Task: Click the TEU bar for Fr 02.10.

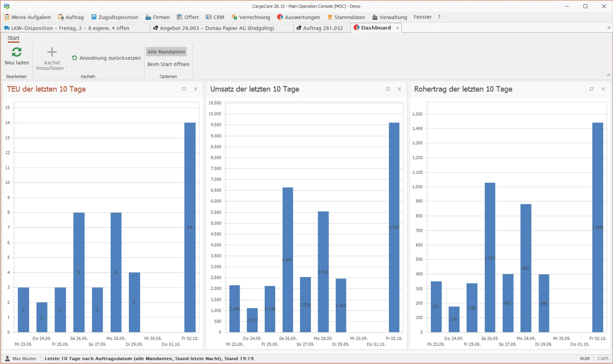Action: pos(190,227)
